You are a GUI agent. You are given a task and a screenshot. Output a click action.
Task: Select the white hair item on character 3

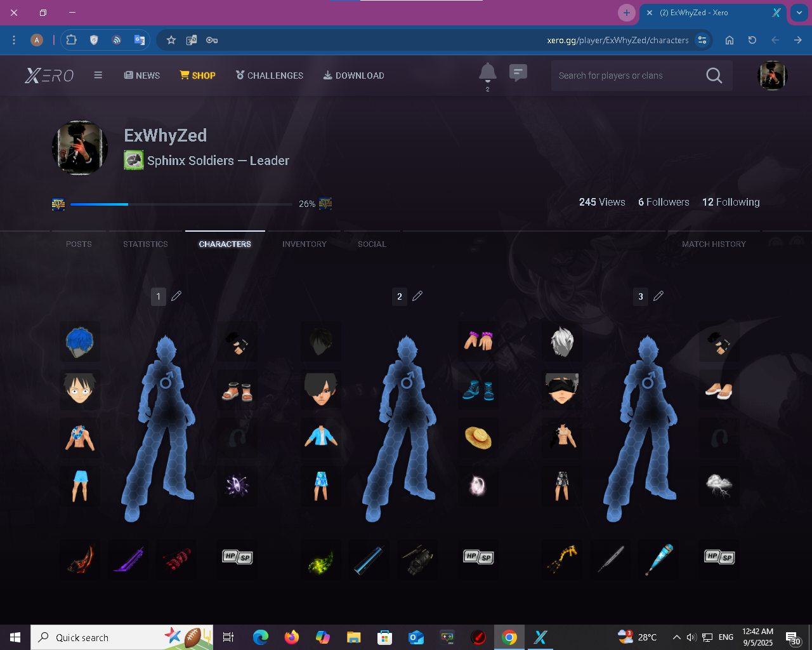point(562,342)
